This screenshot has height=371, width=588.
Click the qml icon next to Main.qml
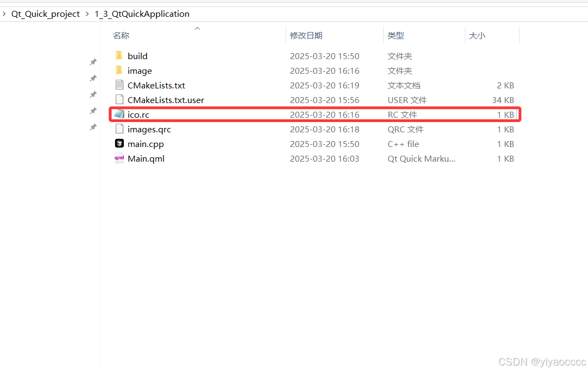coord(118,158)
